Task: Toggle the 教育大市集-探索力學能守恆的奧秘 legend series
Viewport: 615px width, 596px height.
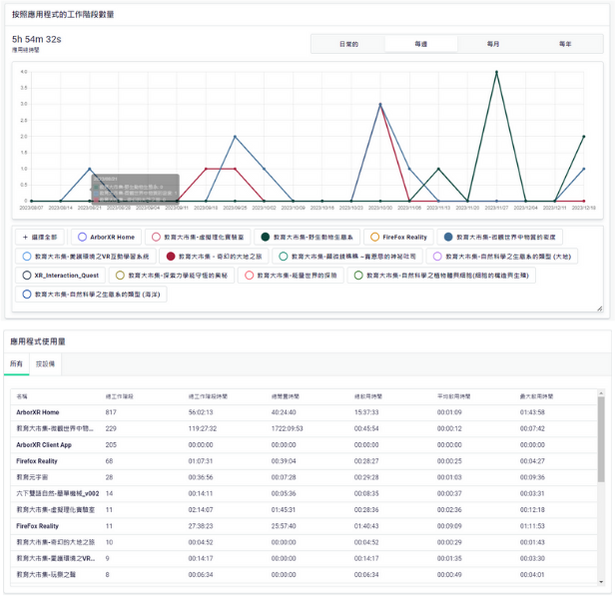Action: pyautogui.click(x=174, y=274)
